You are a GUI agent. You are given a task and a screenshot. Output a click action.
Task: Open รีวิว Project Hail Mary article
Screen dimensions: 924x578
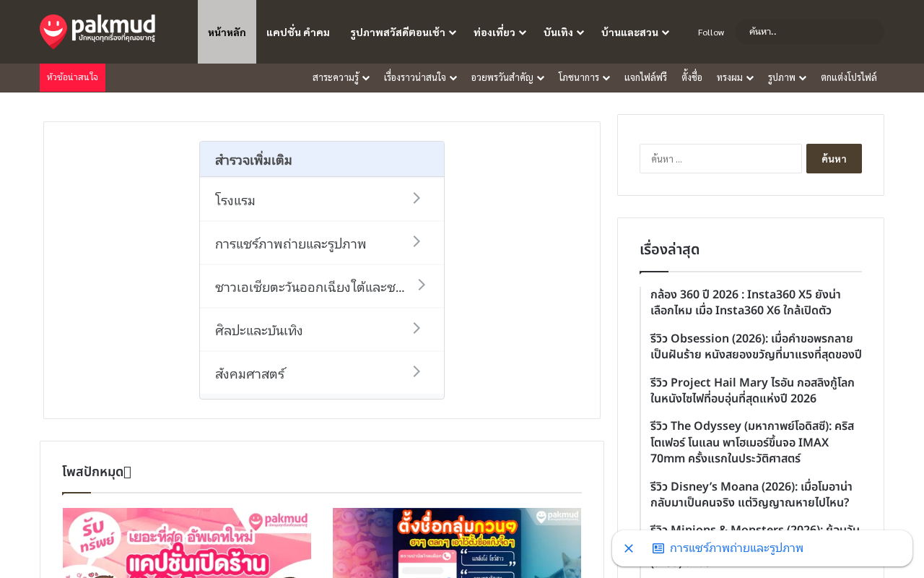pos(752,390)
